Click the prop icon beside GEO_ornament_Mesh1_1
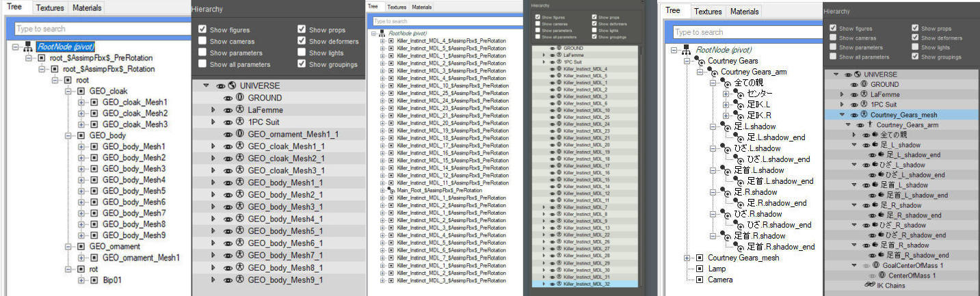 click(239, 135)
